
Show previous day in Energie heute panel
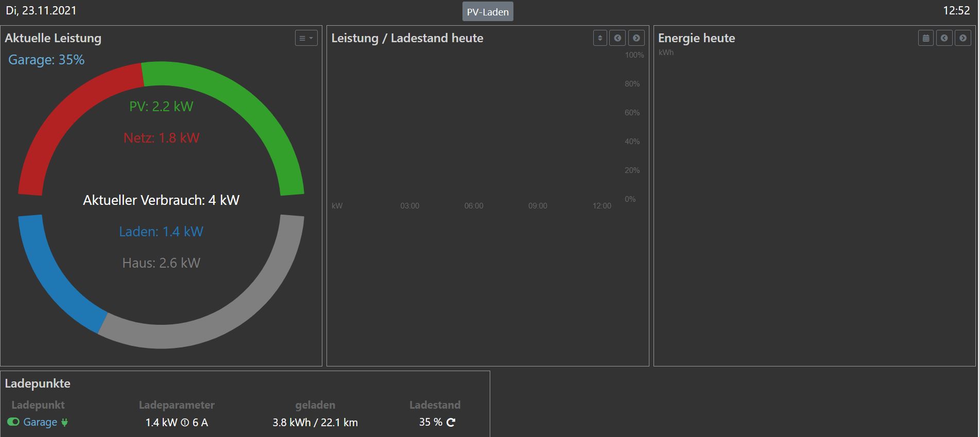(x=944, y=38)
